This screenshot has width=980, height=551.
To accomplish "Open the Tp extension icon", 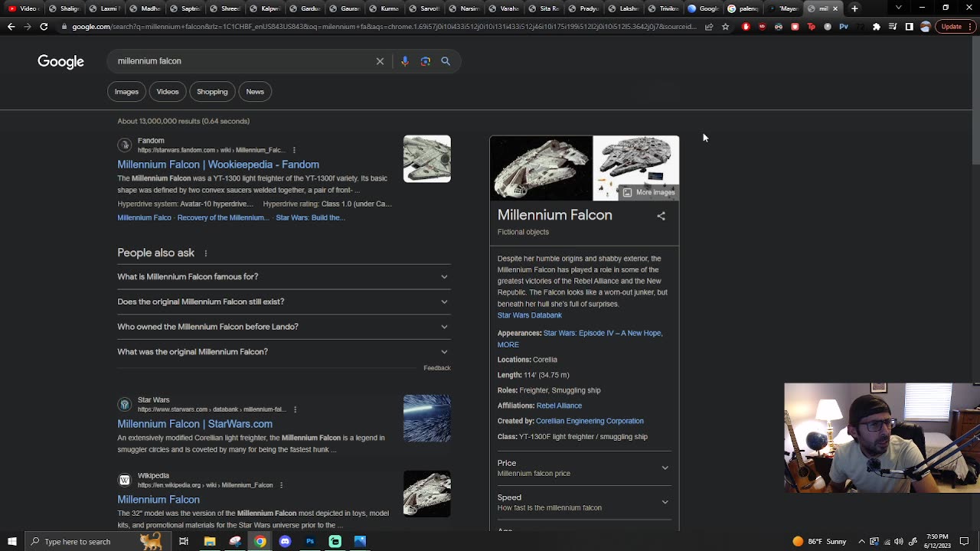I will [812, 27].
